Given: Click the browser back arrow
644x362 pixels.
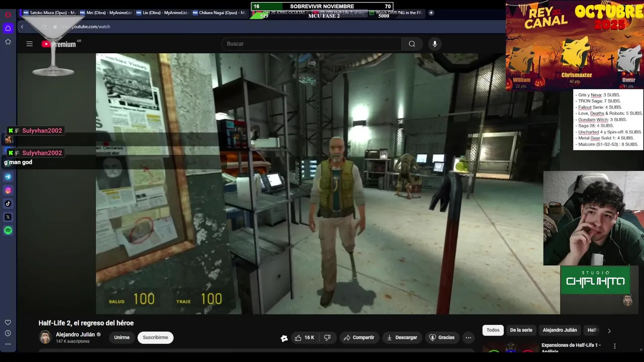Looking at the screenshot, I should pyautogui.click(x=22, y=27).
